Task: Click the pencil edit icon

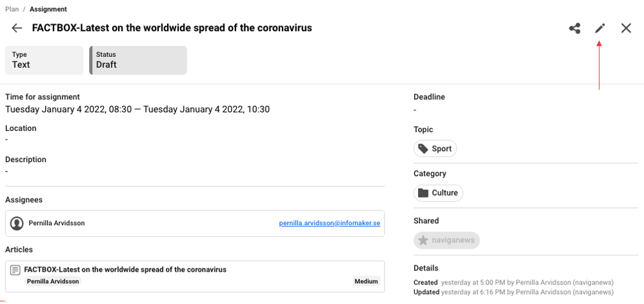Action: 600,28
